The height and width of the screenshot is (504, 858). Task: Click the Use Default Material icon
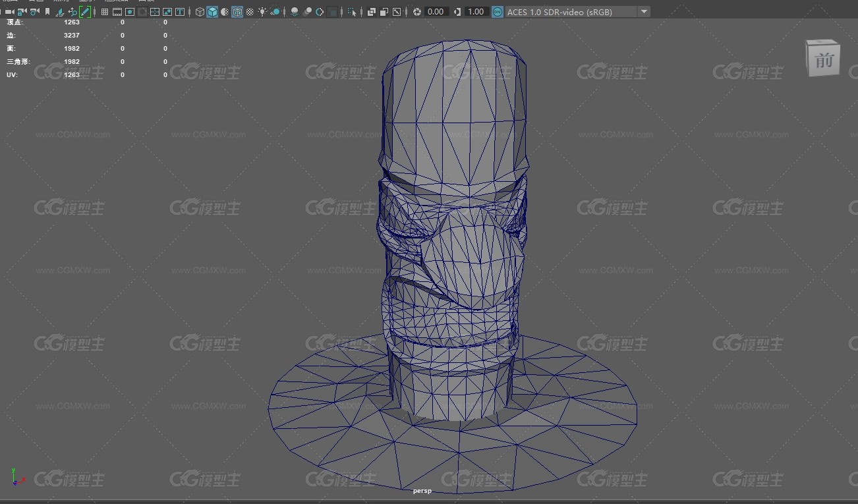pyautogui.click(x=224, y=12)
